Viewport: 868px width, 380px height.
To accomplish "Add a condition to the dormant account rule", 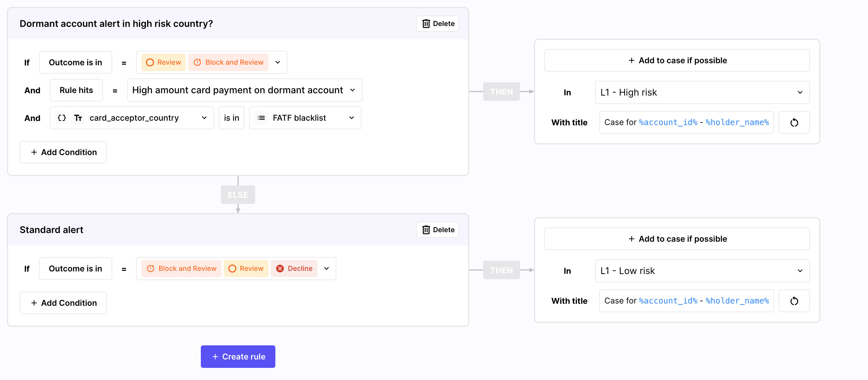I will tap(63, 152).
